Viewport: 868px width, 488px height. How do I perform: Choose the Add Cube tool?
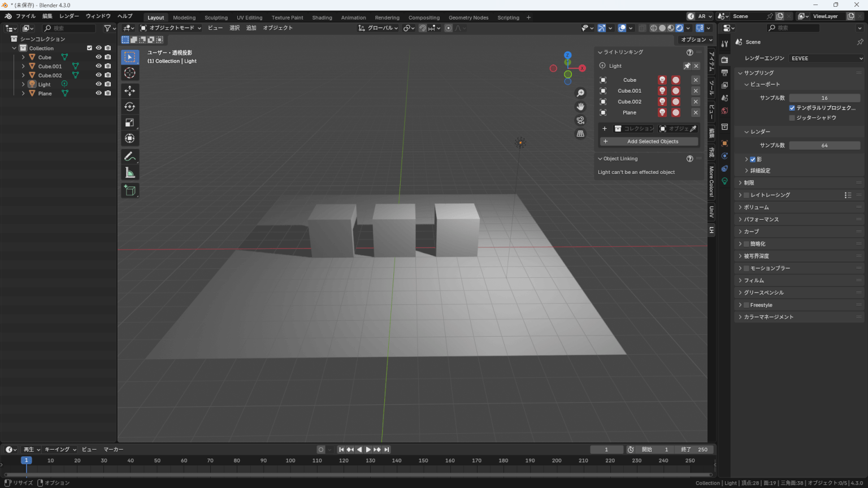[x=130, y=190]
